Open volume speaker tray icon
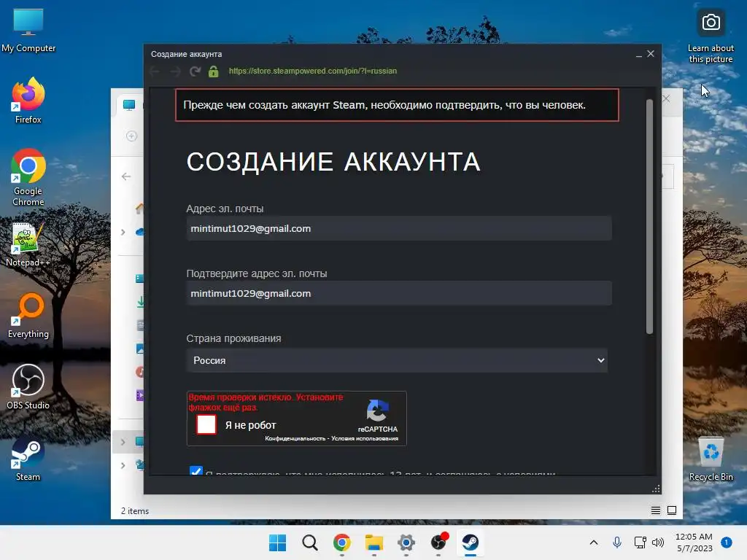747x560 pixels. pyautogui.click(x=658, y=542)
